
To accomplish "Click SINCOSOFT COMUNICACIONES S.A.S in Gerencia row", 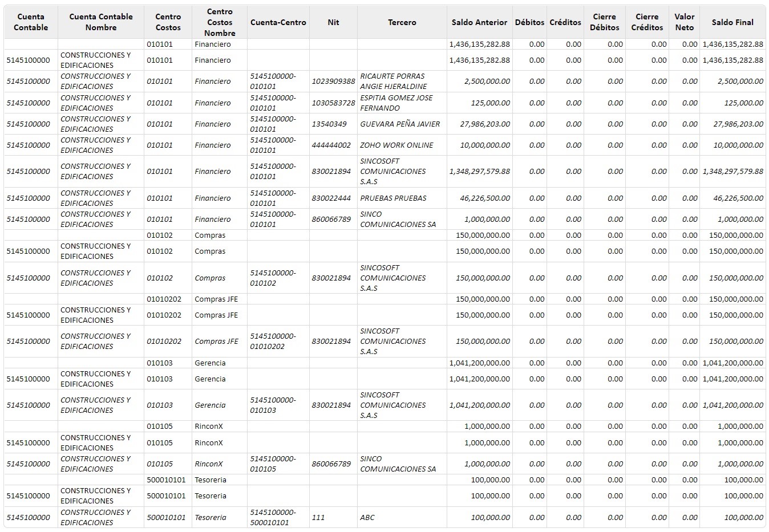I will tap(393, 405).
